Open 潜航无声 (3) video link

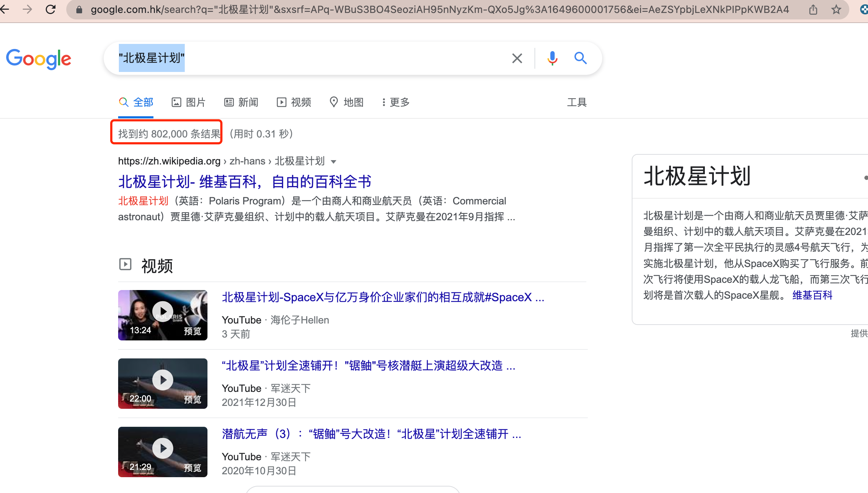tap(371, 434)
